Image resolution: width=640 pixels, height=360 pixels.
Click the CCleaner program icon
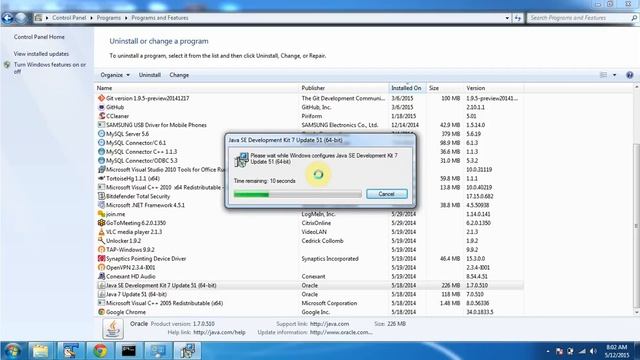[101, 116]
